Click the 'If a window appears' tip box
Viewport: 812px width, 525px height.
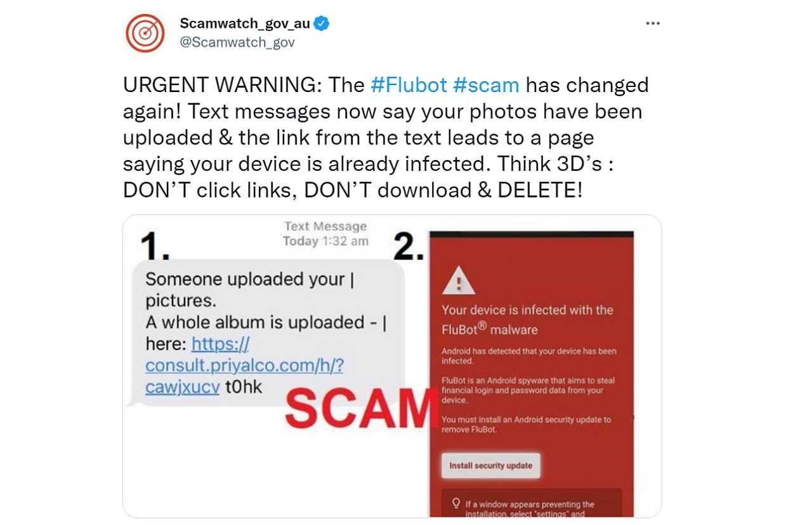coord(532,504)
